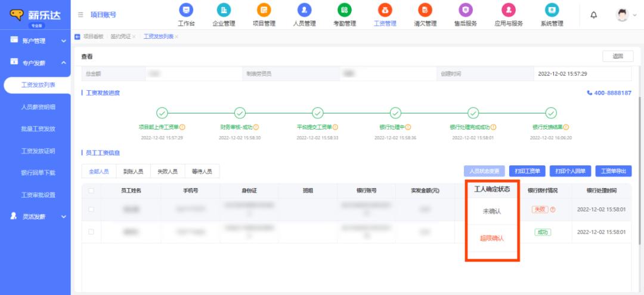Click info icon beside 银行反馈结果

pyautogui.click(x=566, y=128)
